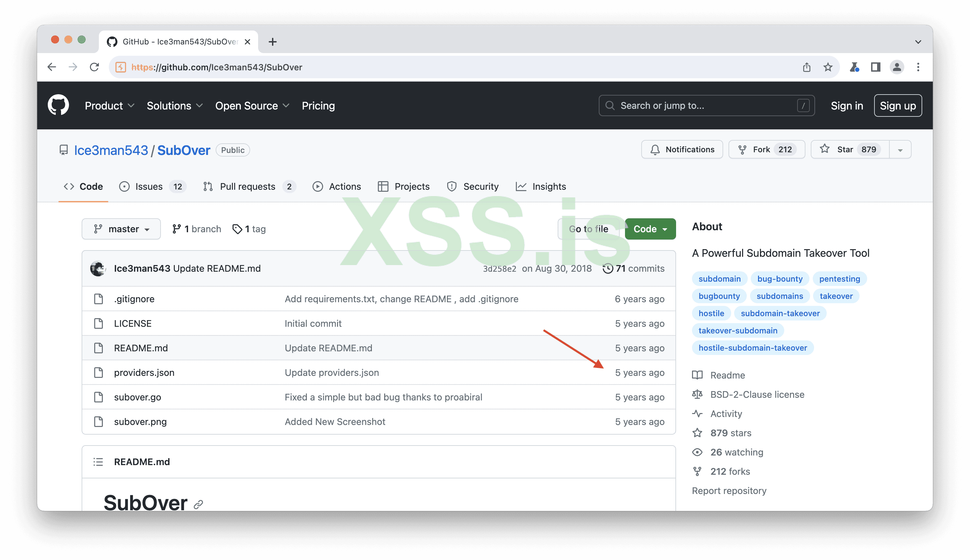This screenshot has width=970, height=560.
Task: Reload the page with the refresh icon
Action: tap(94, 67)
